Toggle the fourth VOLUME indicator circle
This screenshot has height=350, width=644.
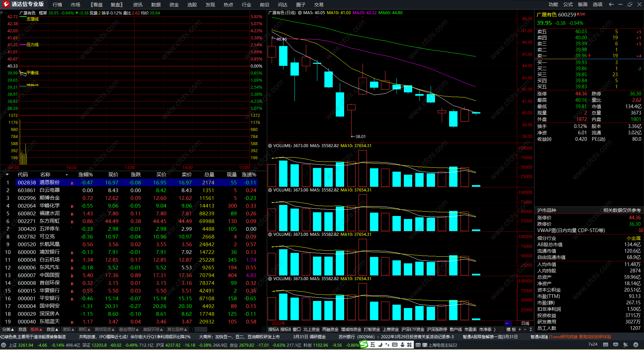coord(270,279)
